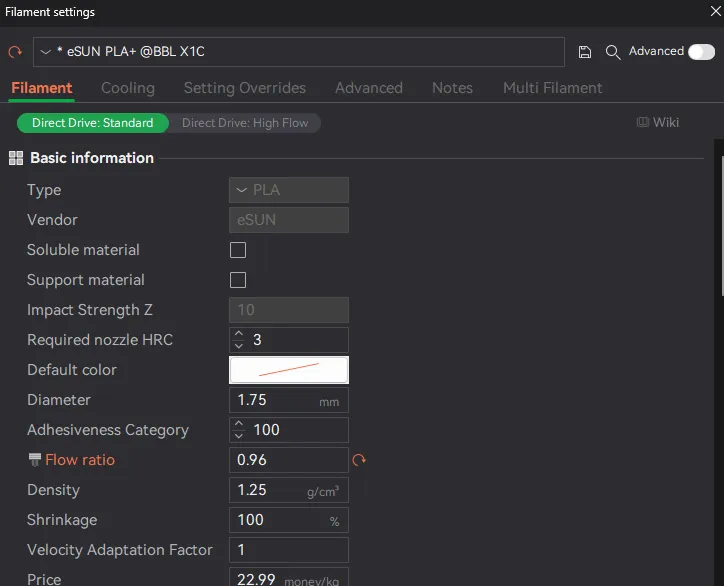Select Direct Drive: High Flow option
Image resolution: width=724 pixels, height=586 pixels.
[245, 123]
